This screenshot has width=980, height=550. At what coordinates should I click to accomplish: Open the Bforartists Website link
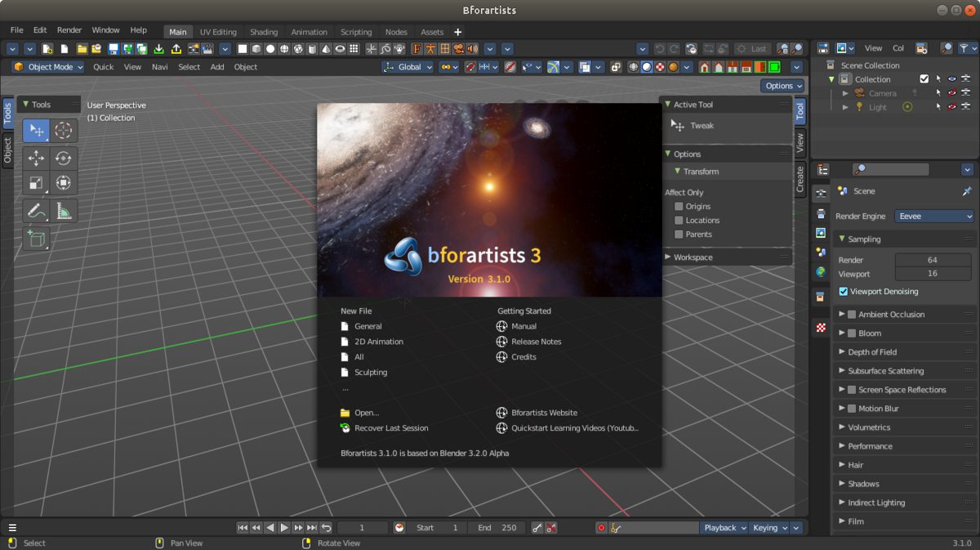coord(544,413)
